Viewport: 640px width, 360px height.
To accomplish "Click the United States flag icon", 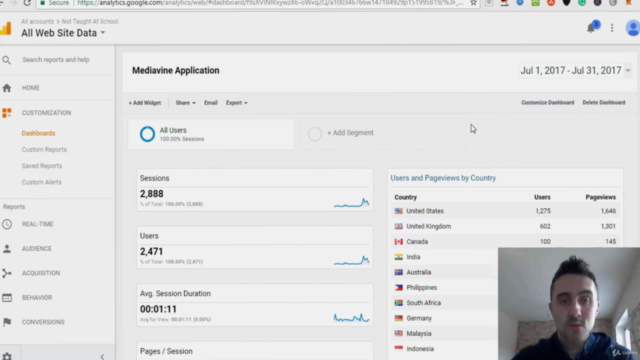I will tap(398, 211).
